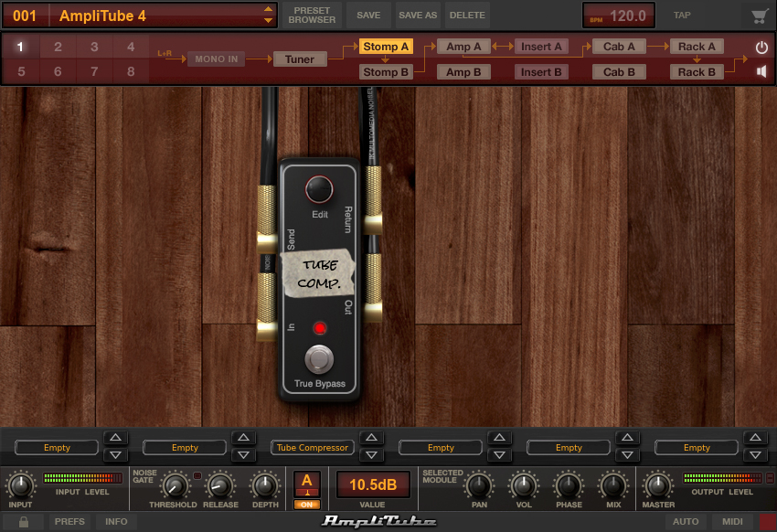Select the Stomp A module
The height and width of the screenshot is (532, 777).
[386, 47]
